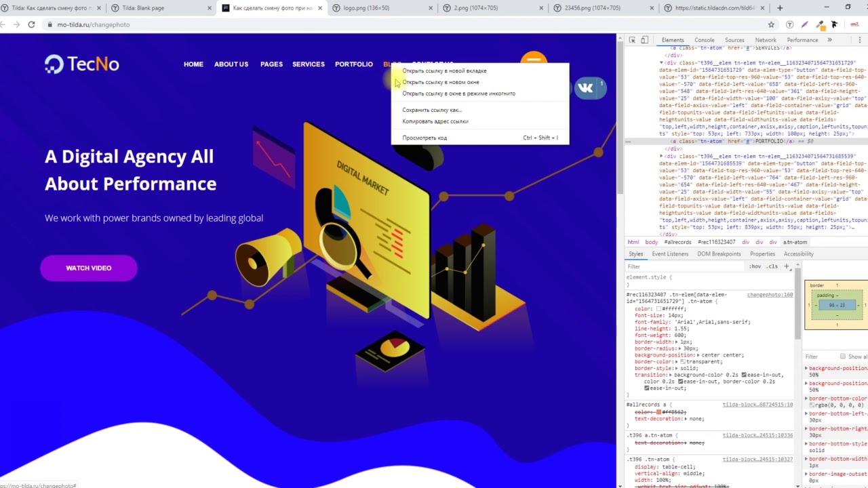Expand computed border-image-outset entry
Viewport: 868px width, 488px height.
(806, 474)
